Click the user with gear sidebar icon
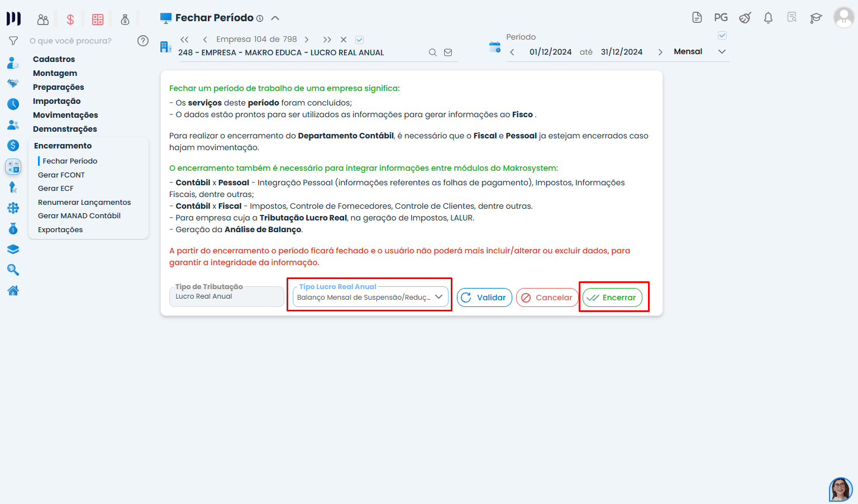Image resolution: width=858 pixels, height=504 pixels. coord(13,63)
